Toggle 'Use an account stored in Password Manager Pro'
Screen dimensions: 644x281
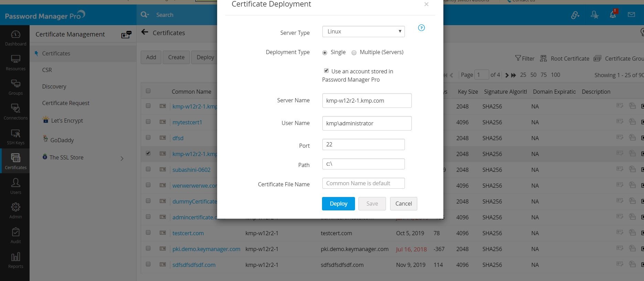point(326,71)
